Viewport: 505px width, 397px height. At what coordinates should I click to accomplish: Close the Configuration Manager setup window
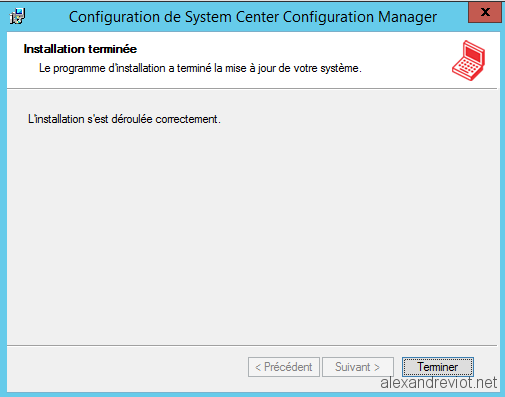click(x=485, y=13)
